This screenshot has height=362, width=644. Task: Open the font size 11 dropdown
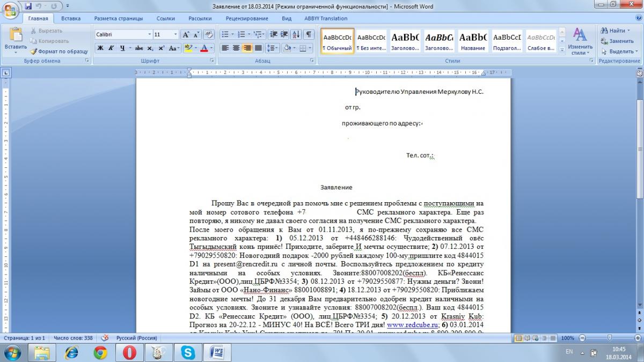click(x=175, y=34)
